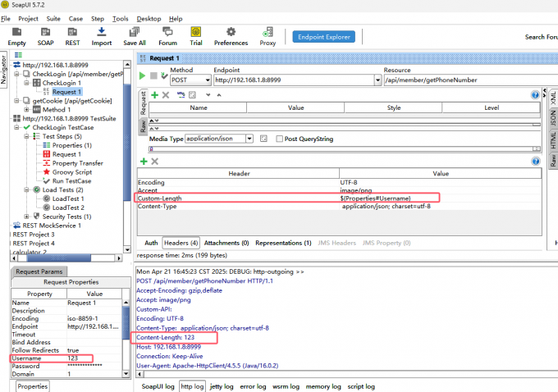The height and width of the screenshot is (392, 558).
Task: Open the Project menu
Action: (x=28, y=19)
